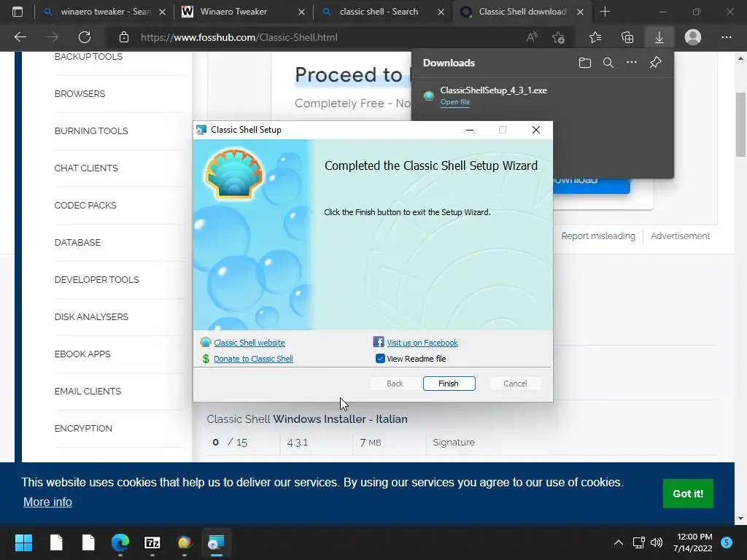Open the Classic Shell website link
Viewport: 747px width, 560px height.
point(249,343)
